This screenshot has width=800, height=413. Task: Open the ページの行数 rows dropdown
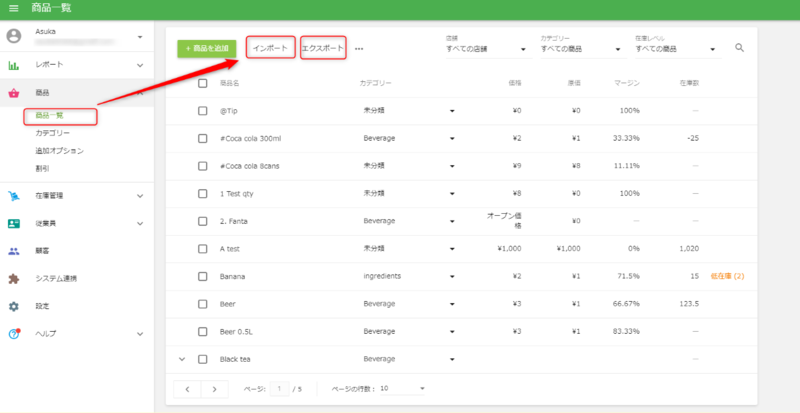tap(402, 388)
